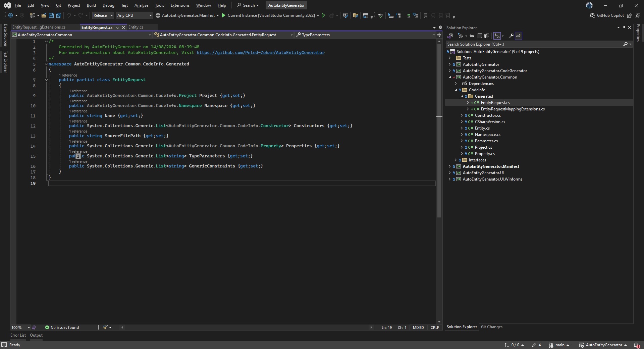This screenshot has width=644, height=349.
Task: Click the No issues found indicator
Action: pyautogui.click(x=62, y=328)
